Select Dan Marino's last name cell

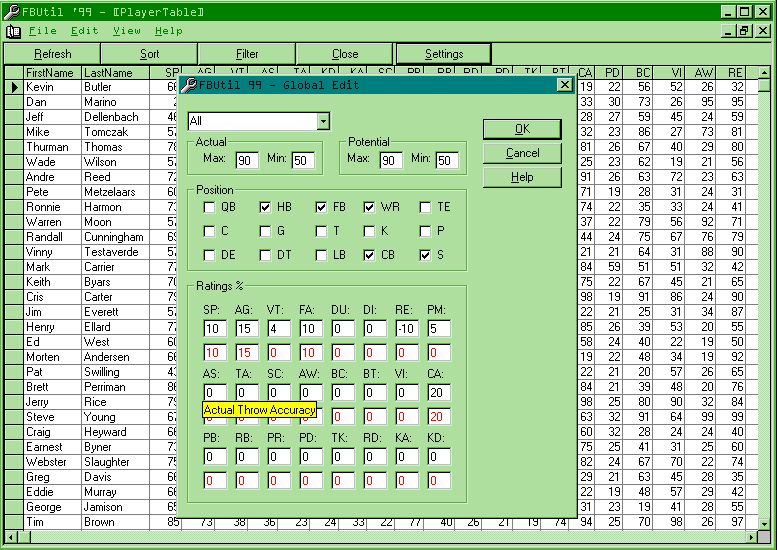coord(116,102)
